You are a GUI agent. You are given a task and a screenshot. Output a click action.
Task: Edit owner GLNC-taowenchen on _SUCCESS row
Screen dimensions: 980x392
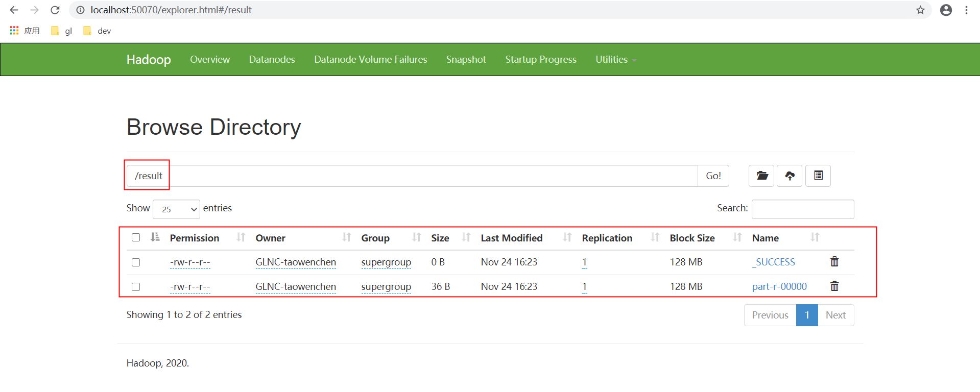coord(296,262)
